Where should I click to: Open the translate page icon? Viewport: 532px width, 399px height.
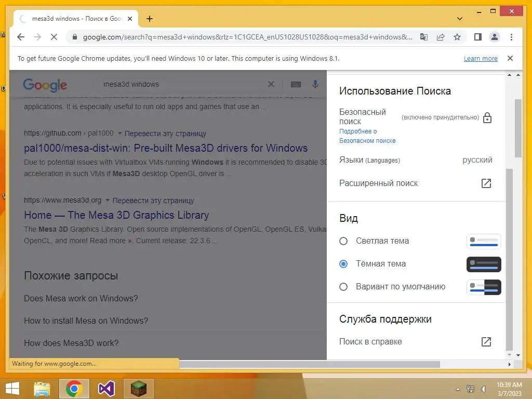click(424, 37)
